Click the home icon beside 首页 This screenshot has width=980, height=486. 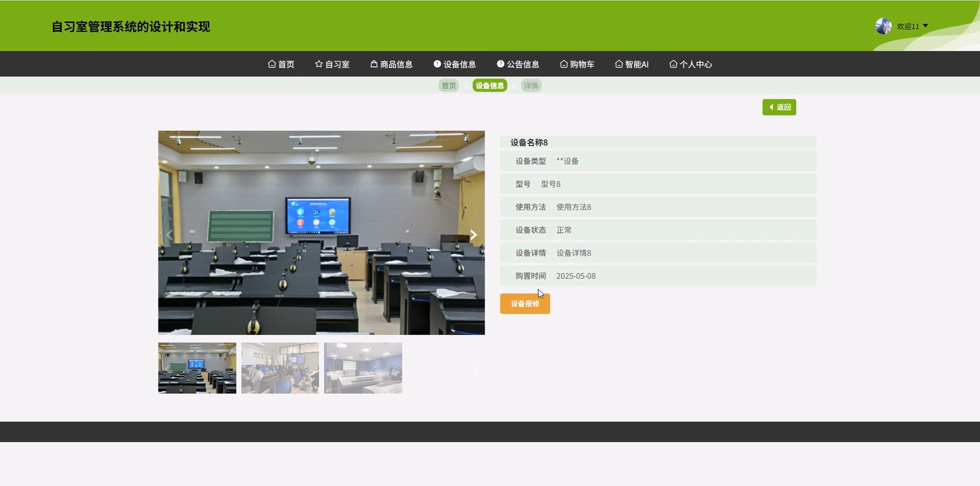[272, 64]
